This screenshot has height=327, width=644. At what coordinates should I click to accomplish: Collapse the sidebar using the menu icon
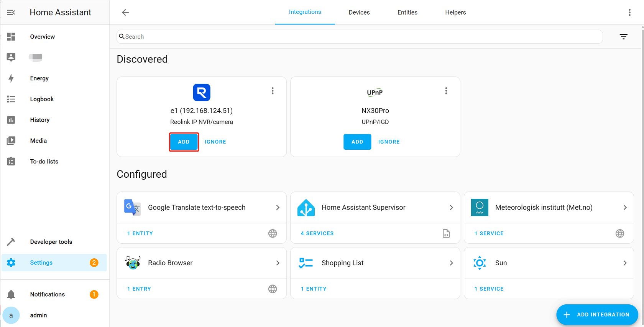click(x=11, y=12)
